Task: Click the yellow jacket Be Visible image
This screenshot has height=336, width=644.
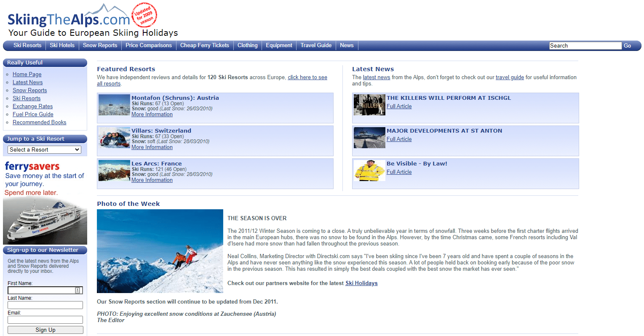Action: click(x=369, y=171)
